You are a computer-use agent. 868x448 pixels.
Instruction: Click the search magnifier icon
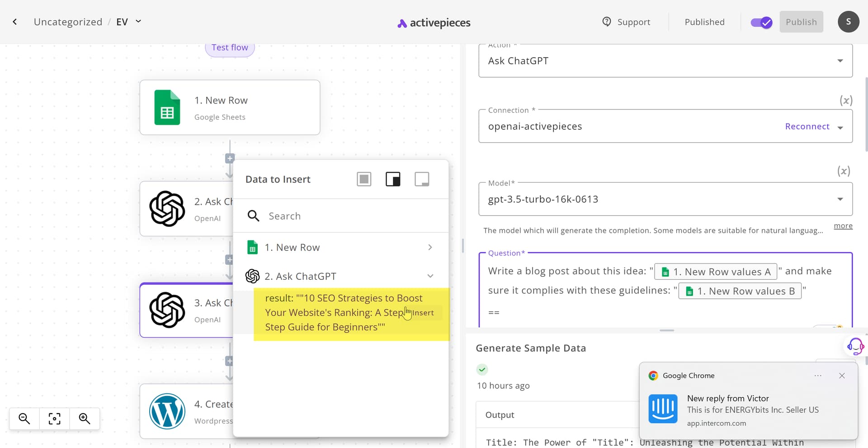click(x=253, y=216)
